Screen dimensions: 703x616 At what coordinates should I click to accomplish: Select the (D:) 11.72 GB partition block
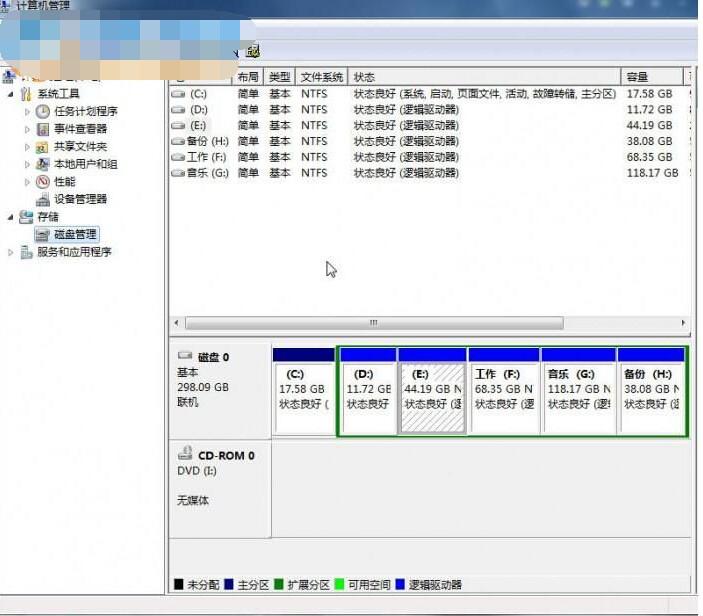tap(368, 390)
